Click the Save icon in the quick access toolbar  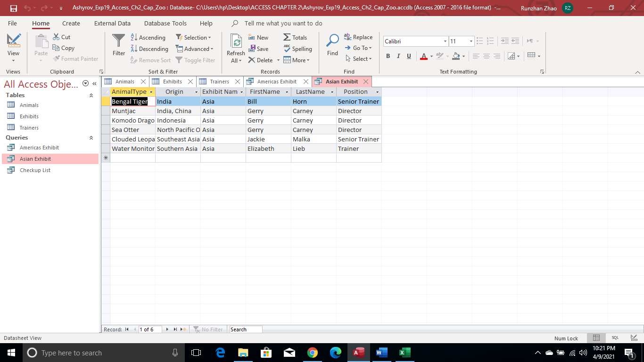coord(13,8)
